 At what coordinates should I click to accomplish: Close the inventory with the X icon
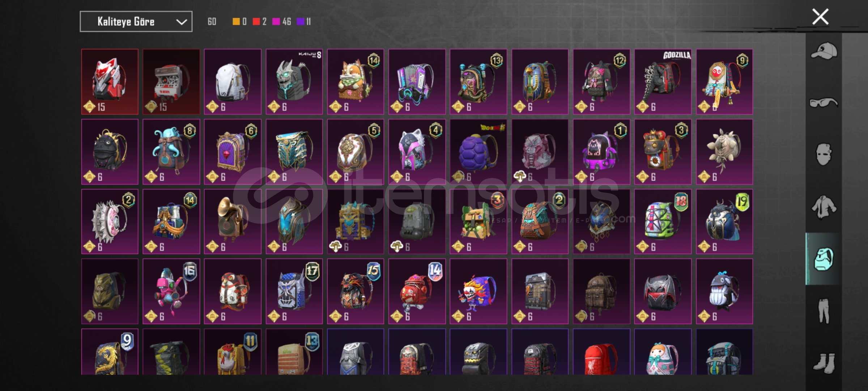820,17
